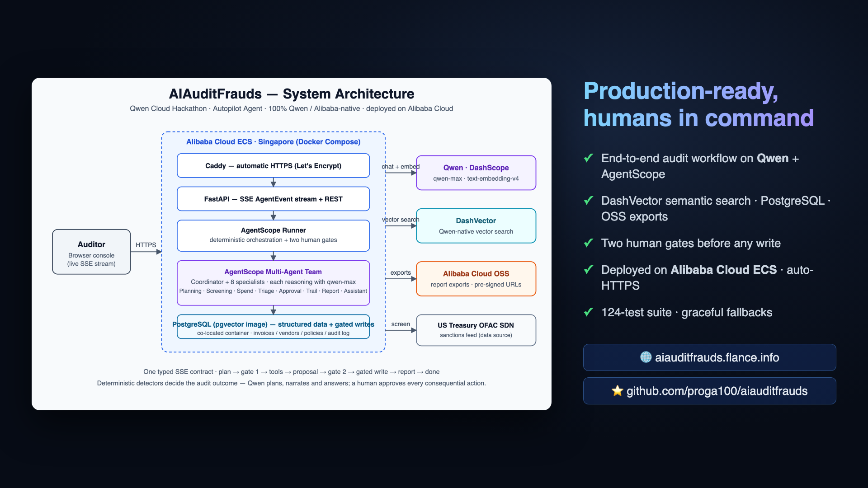Select the US Treasury OFAC SDN box
The height and width of the screenshot is (488, 868).
pyautogui.click(x=476, y=330)
